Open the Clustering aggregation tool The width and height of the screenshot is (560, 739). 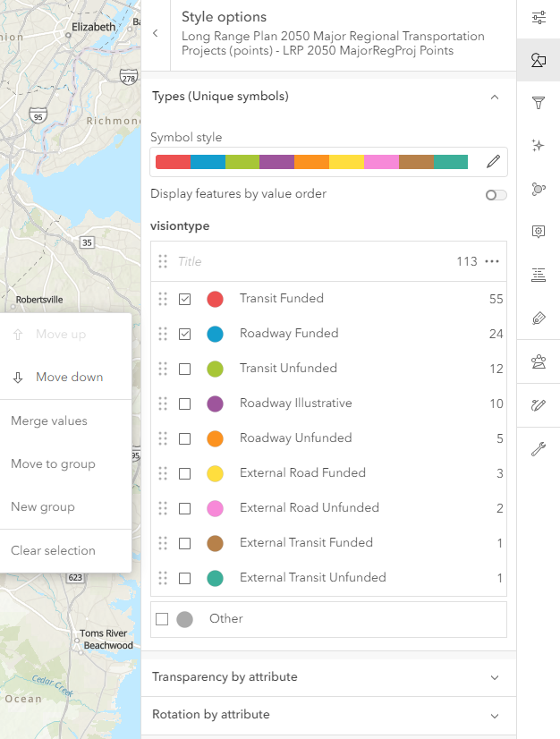(539, 189)
